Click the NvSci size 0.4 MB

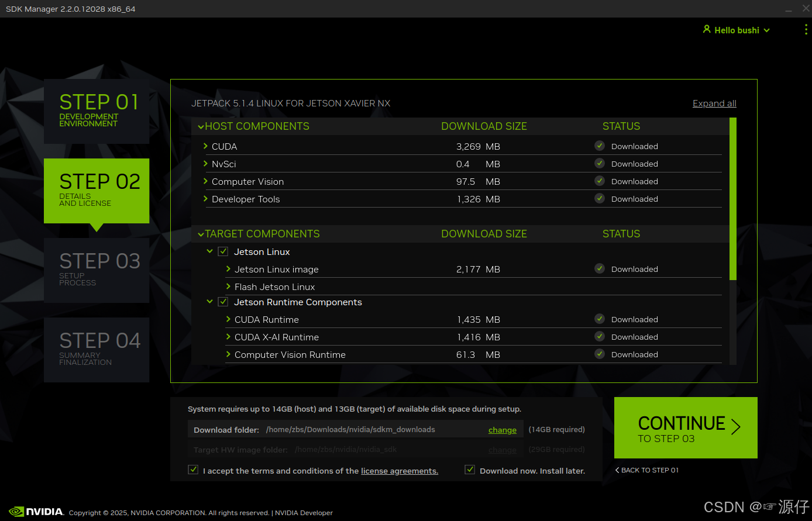click(478, 164)
